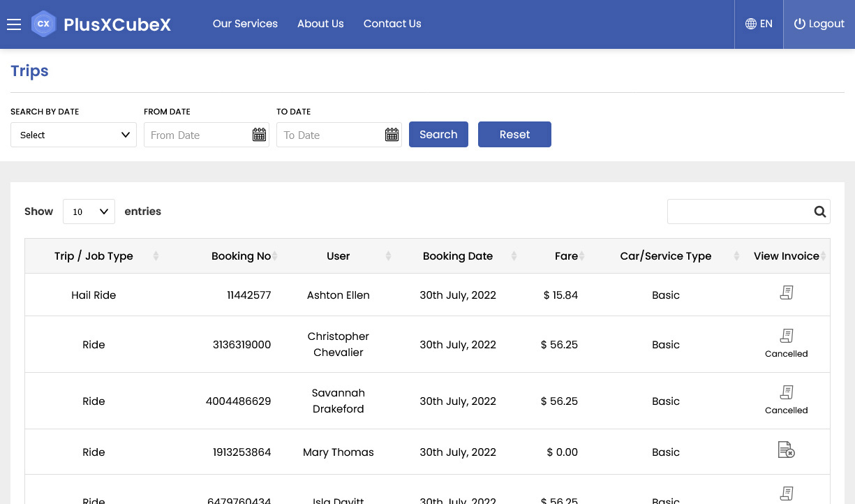Screen dimensions: 855x504
Task: Open the Contact Us page
Action: pos(392,24)
